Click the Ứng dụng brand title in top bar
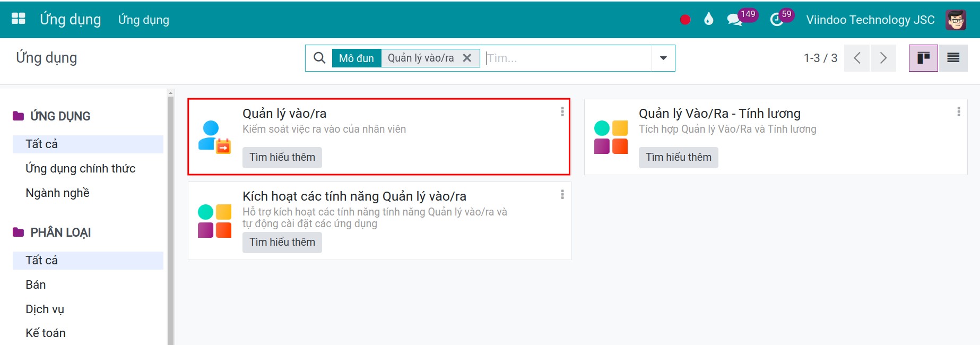The width and height of the screenshot is (980, 345). click(71, 19)
